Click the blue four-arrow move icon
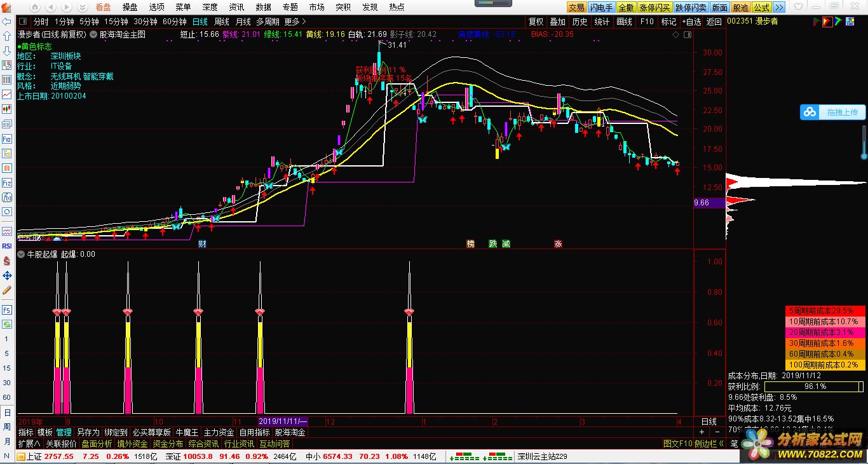868x464 pixels. tap(6, 275)
